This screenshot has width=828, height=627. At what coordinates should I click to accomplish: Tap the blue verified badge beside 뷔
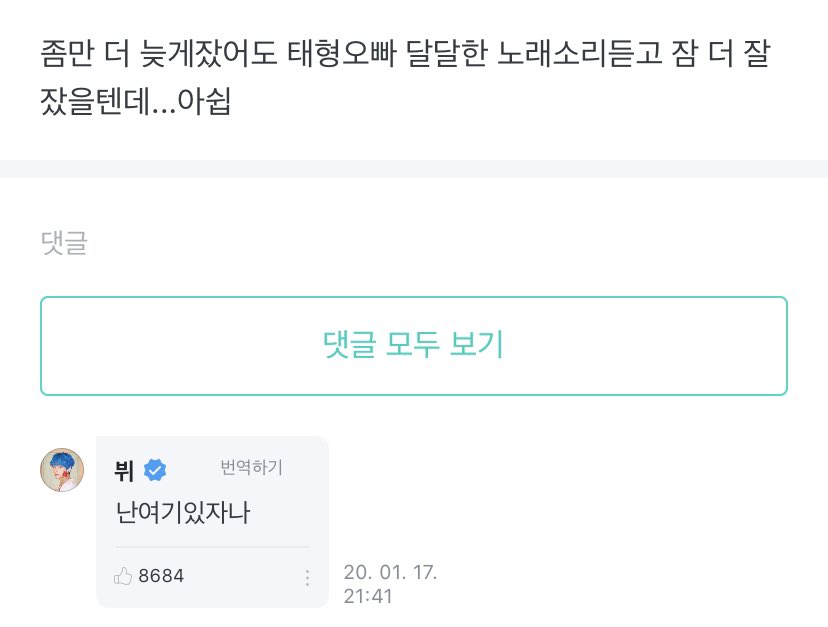(155, 470)
